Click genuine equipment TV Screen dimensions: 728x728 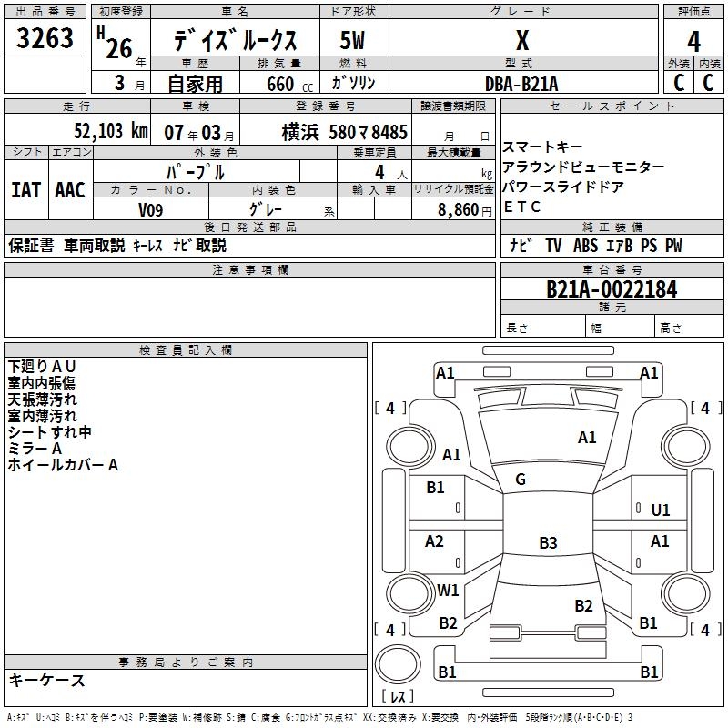pyautogui.click(x=553, y=246)
